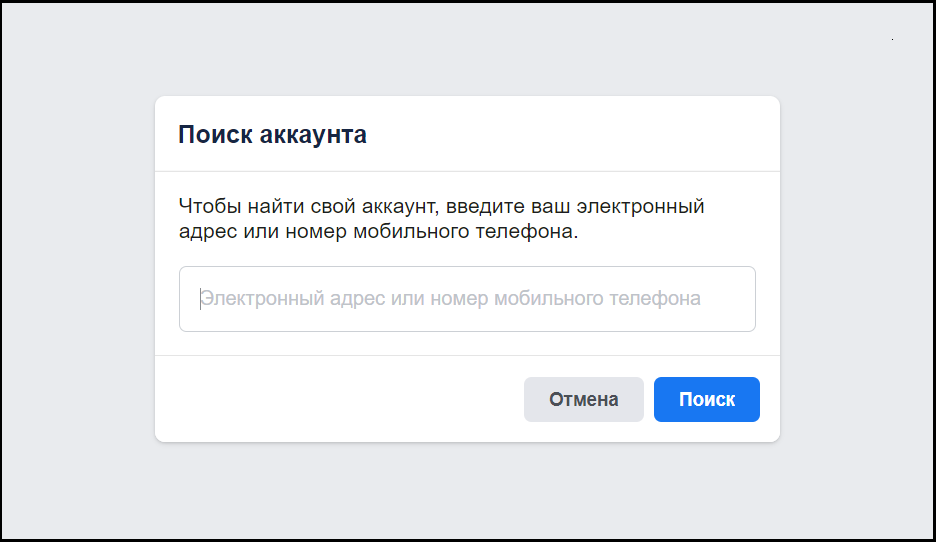The image size is (936, 542).
Task: Dismiss the dialog using Отмена
Action: (x=584, y=399)
